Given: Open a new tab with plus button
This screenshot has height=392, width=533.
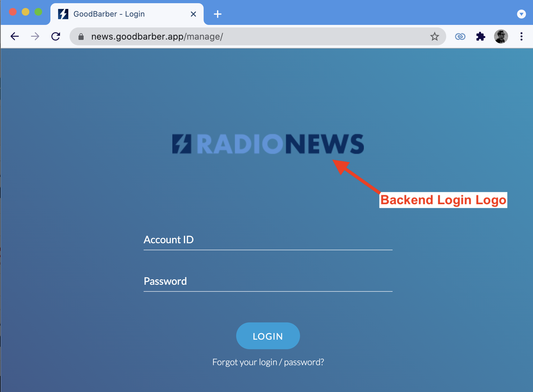Looking at the screenshot, I should pos(218,14).
